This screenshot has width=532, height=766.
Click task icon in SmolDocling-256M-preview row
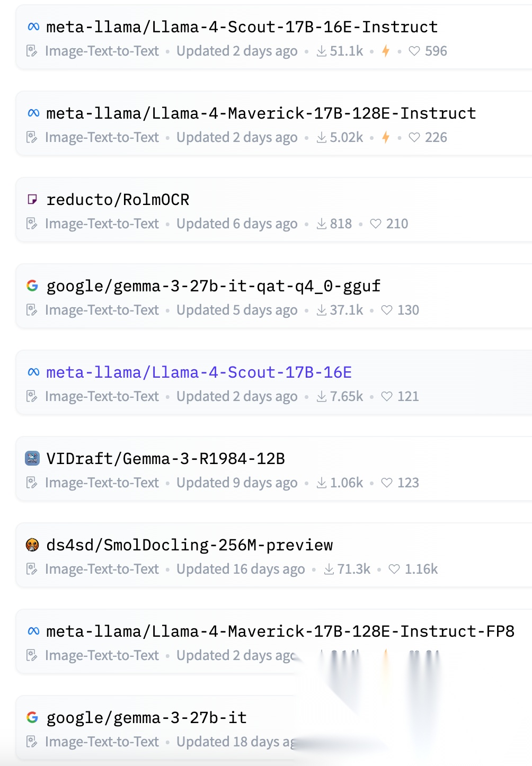32,569
